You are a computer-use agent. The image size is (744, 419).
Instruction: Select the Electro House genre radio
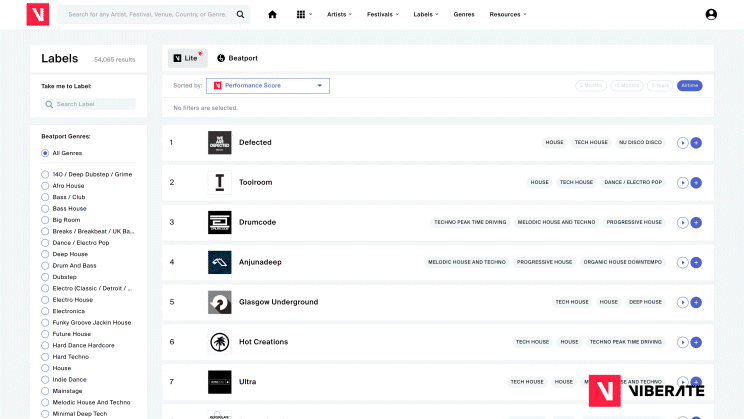(x=45, y=299)
